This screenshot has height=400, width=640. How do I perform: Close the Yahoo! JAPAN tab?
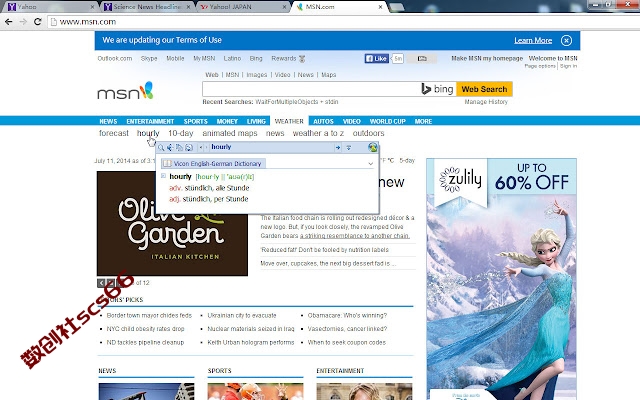[284, 7]
